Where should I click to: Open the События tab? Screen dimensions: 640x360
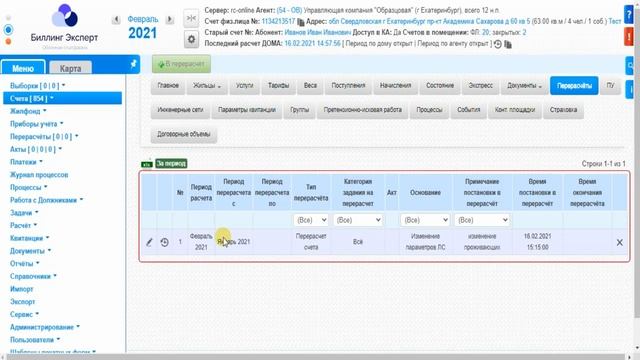click(468, 110)
